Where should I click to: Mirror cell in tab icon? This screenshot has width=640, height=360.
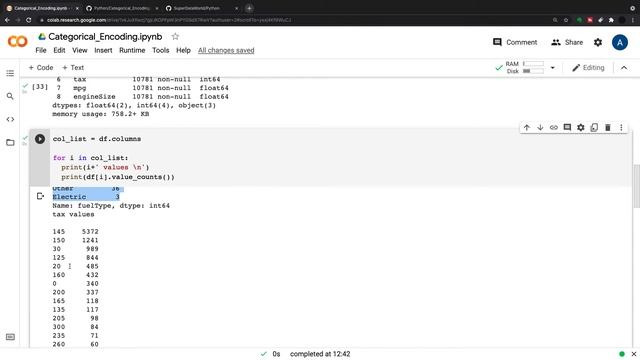tap(594, 128)
